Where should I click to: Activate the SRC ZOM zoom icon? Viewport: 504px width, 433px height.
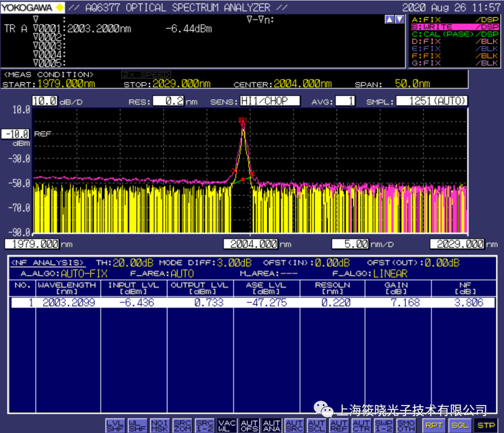click(x=182, y=426)
